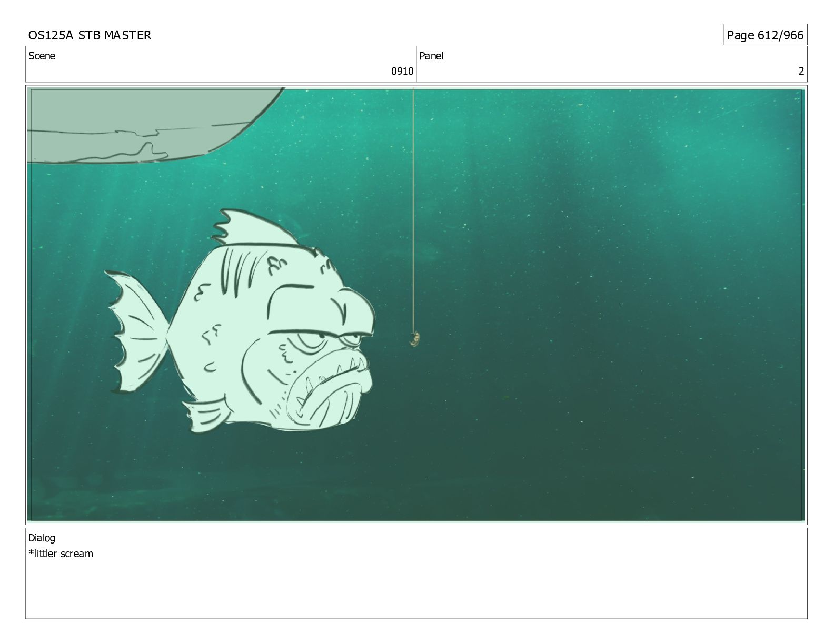Click the 'OS125A STB MASTER' title text
This screenshot has width=834, height=644.
[x=90, y=35]
